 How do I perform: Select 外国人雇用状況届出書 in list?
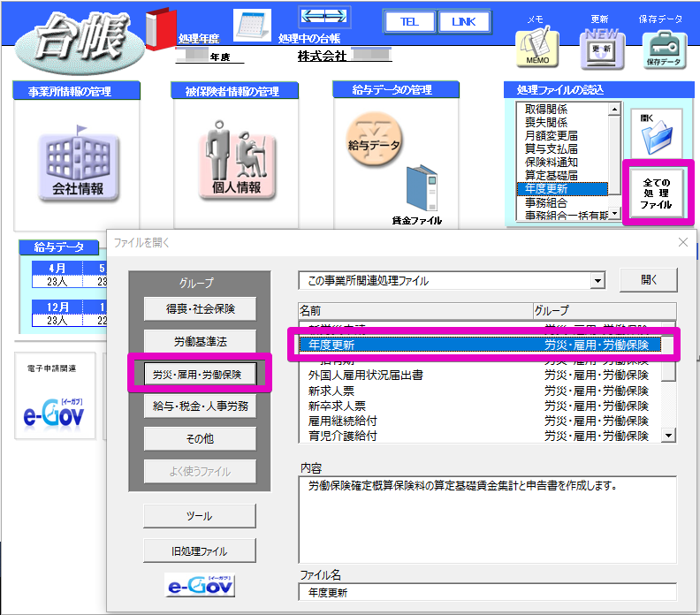(x=366, y=375)
